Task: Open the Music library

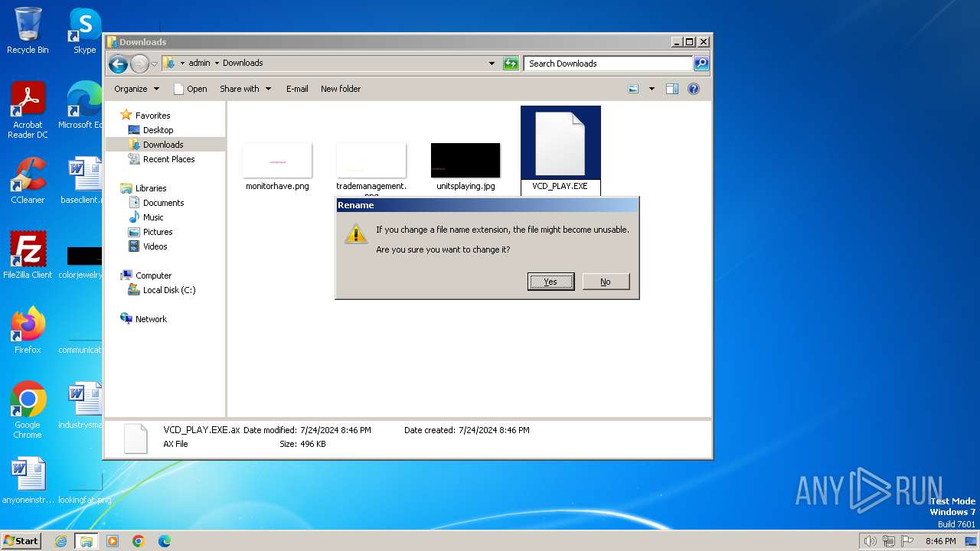Action: [153, 217]
